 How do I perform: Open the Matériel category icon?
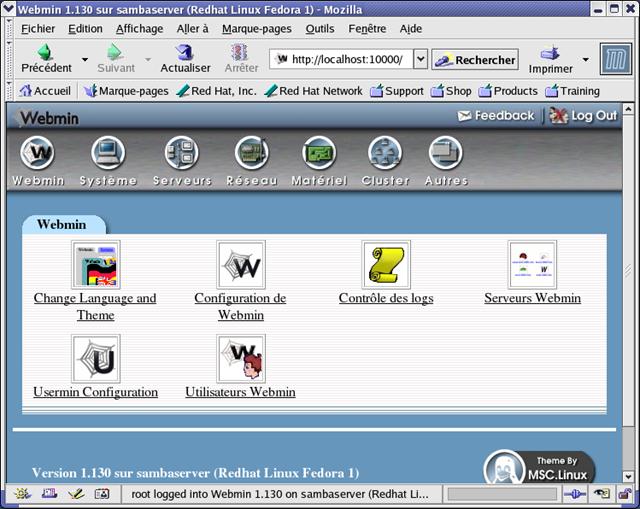[319, 153]
